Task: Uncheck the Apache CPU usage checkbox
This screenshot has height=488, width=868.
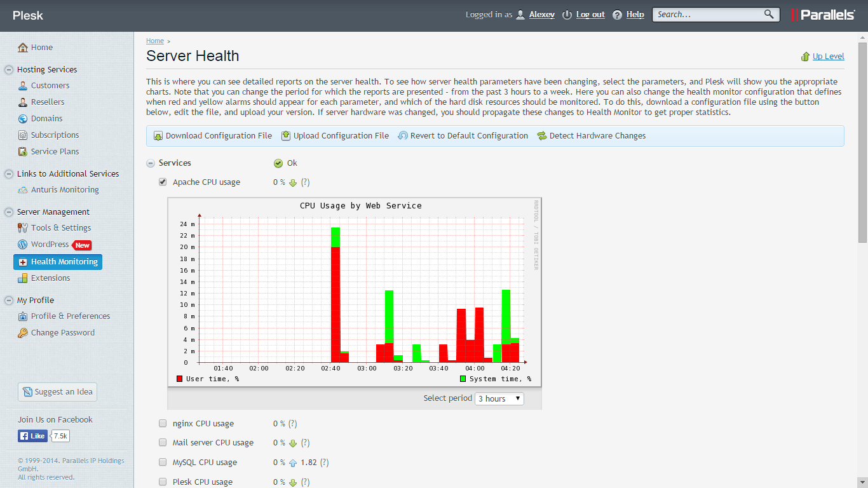Action: point(163,182)
